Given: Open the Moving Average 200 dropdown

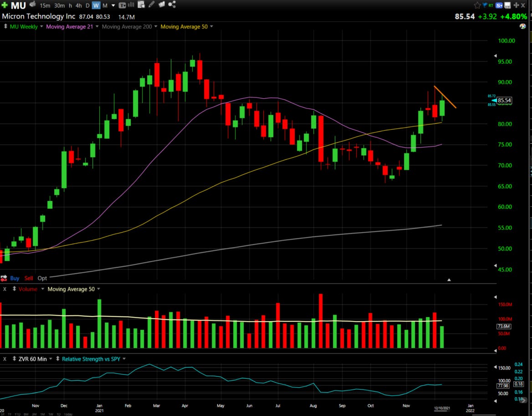Looking at the screenshot, I should point(156,26).
